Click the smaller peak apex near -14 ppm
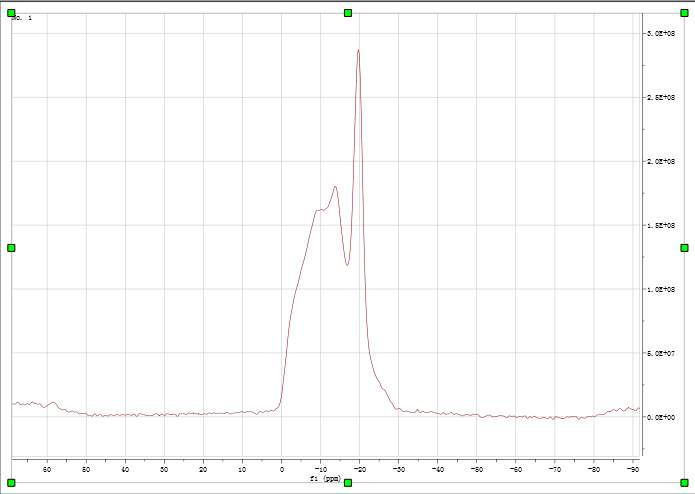Viewport: 695px width, 494px height. pos(335,186)
